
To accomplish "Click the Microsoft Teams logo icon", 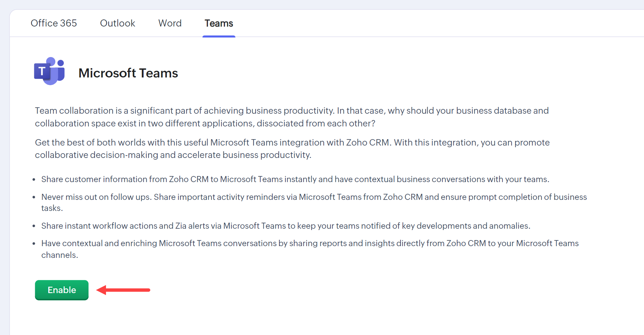I will (x=49, y=71).
